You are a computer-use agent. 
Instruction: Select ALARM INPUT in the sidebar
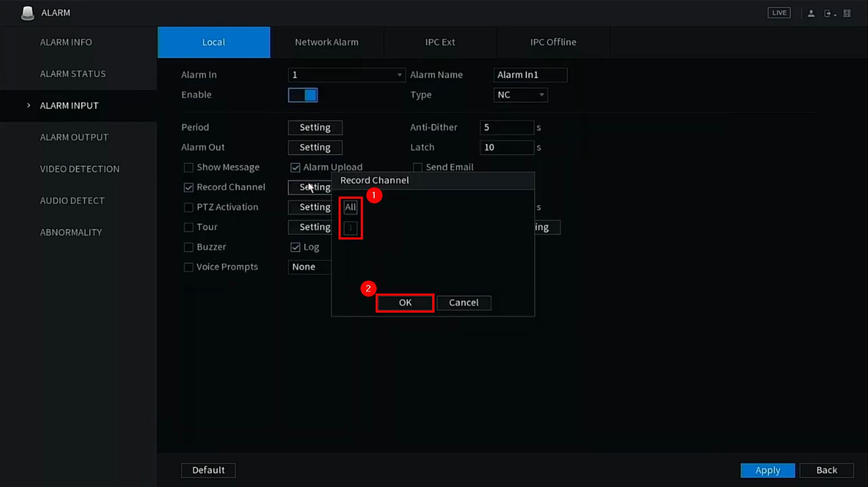(x=69, y=106)
